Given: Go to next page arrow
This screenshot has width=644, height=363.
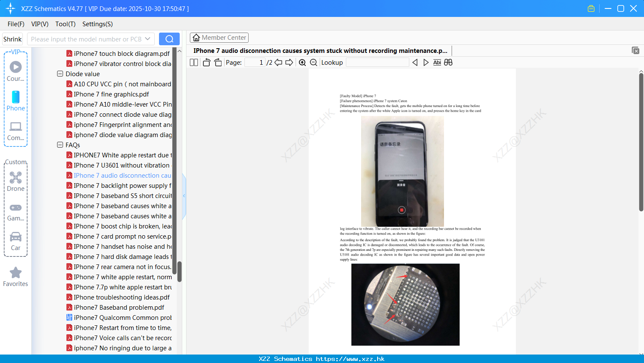Looking at the screenshot, I should [289, 62].
